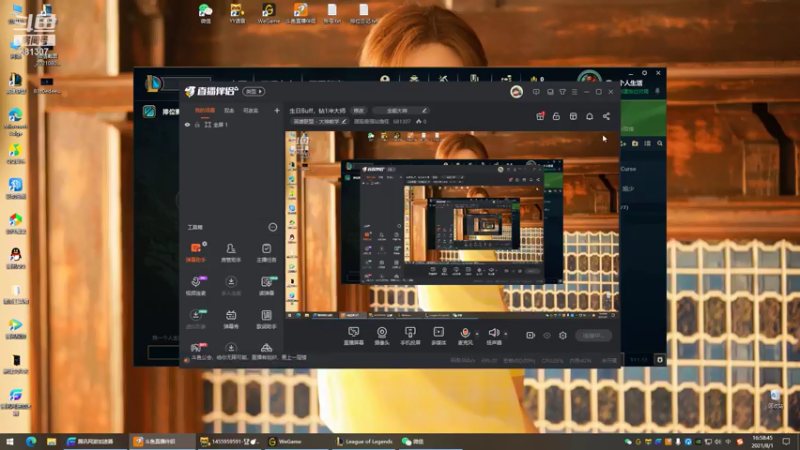Click the taskbar clock
This screenshot has height=450, width=800.
coord(762,441)
